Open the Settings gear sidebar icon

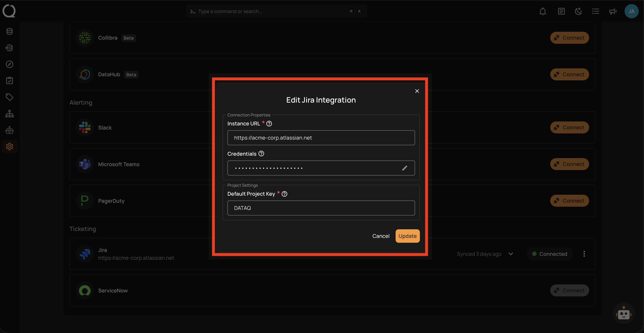tap(10, 146)
